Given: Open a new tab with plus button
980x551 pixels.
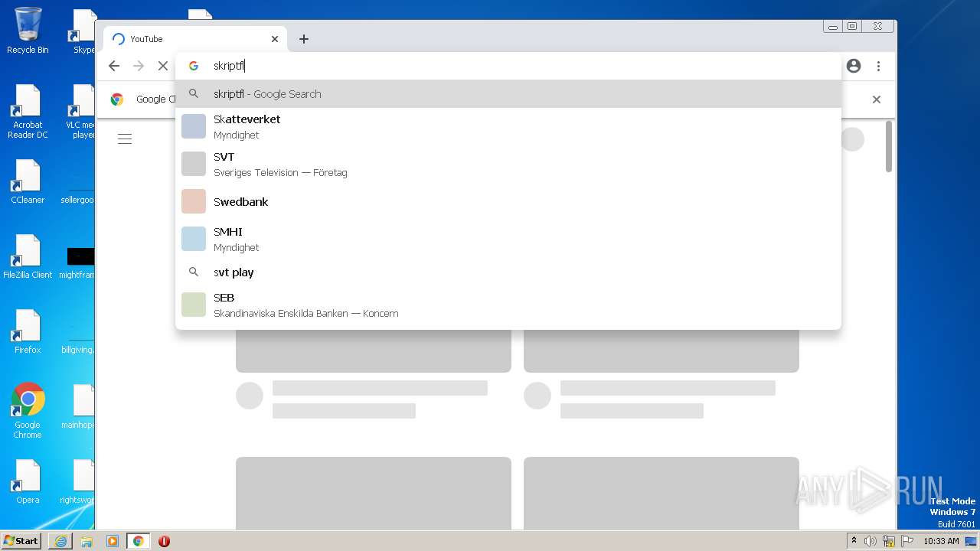Looking at the screenshot, I should [304, 39].
